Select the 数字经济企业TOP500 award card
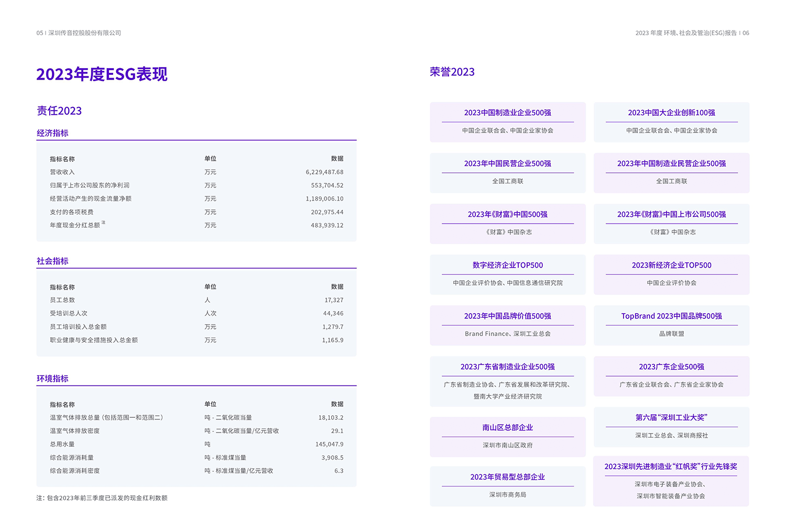Viewport: 786px width, 532px height. pos(507,274)
